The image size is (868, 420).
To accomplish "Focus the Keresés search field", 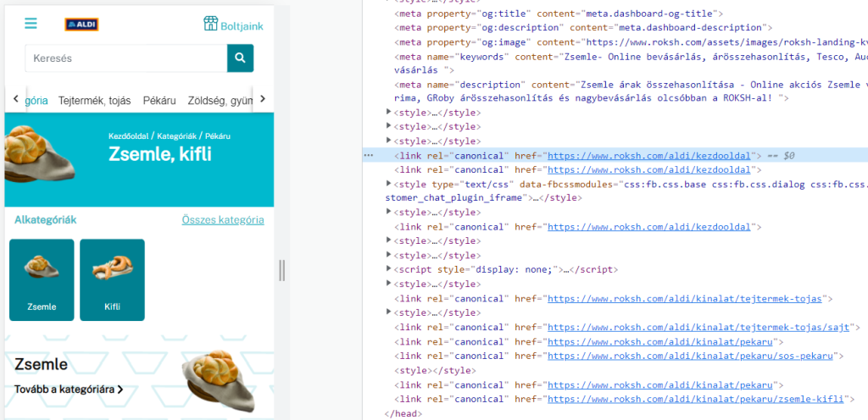I will click(x=126, y=58).
